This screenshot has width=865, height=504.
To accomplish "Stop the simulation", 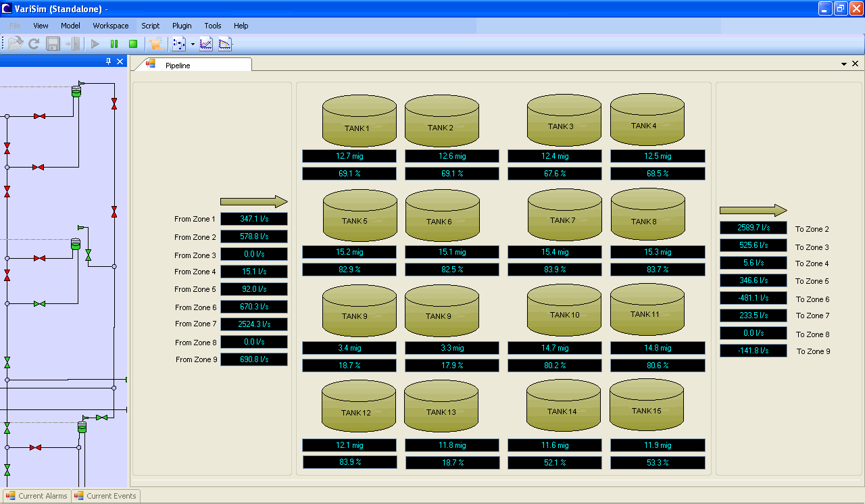I will point(133,43).
